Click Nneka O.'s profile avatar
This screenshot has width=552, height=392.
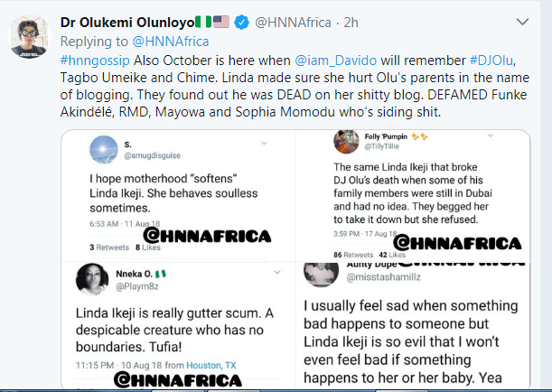[97, 277]
